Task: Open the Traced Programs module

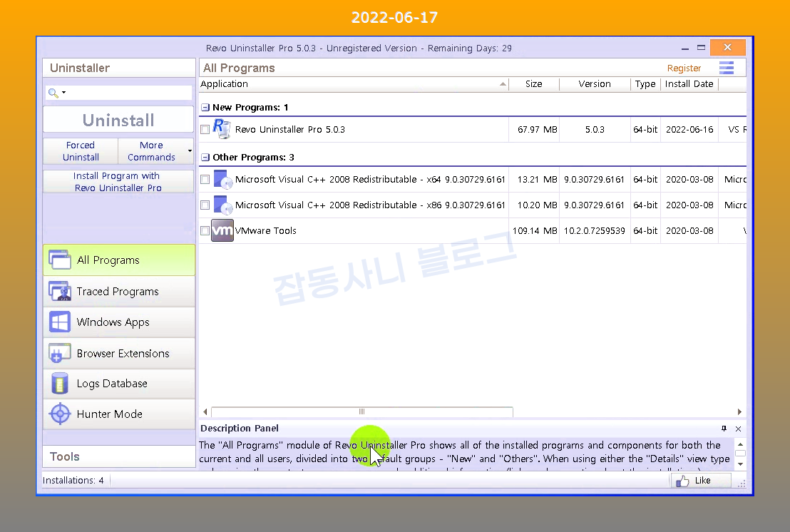Action: (119, 291)
